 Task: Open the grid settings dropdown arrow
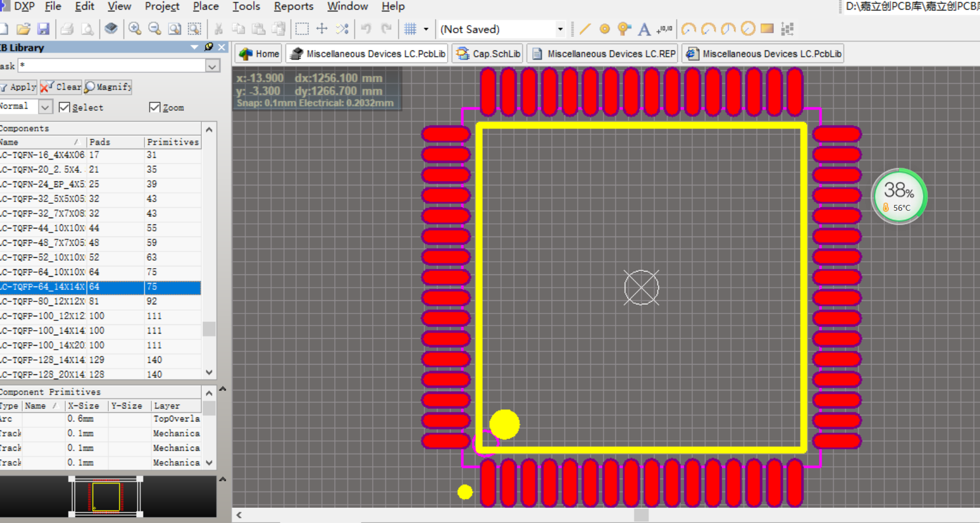point(426,29)
